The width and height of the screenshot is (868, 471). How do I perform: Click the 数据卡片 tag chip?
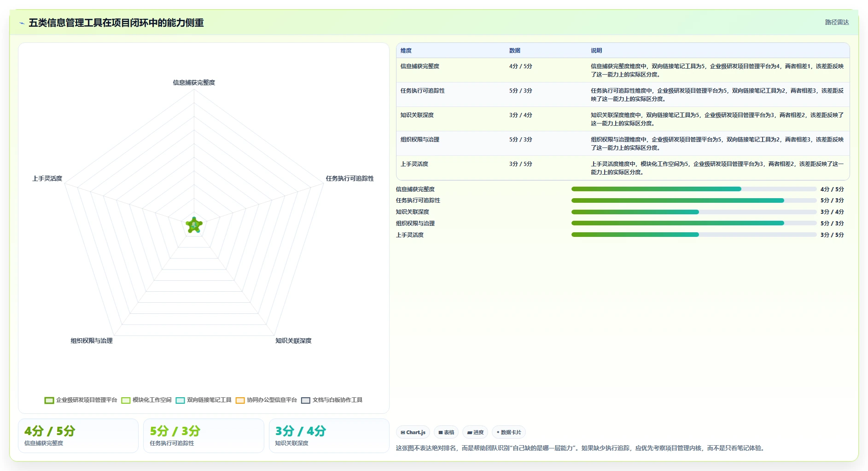tap(509, 432)
